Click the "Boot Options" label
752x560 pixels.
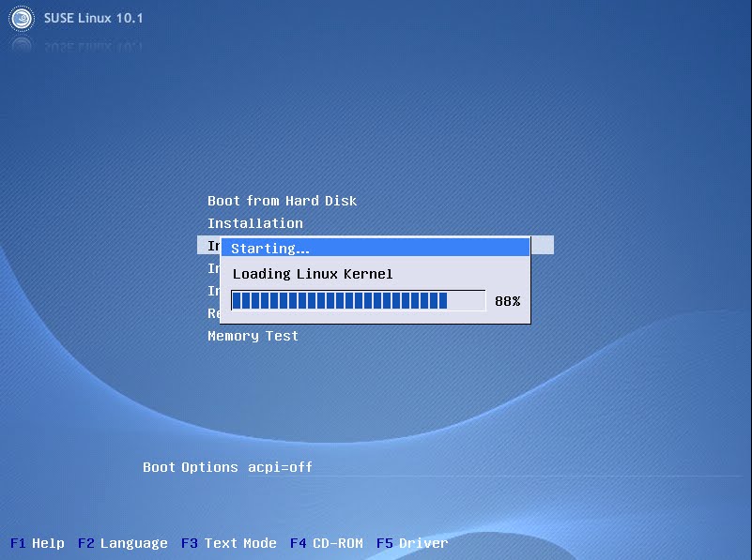coord(191,467)
